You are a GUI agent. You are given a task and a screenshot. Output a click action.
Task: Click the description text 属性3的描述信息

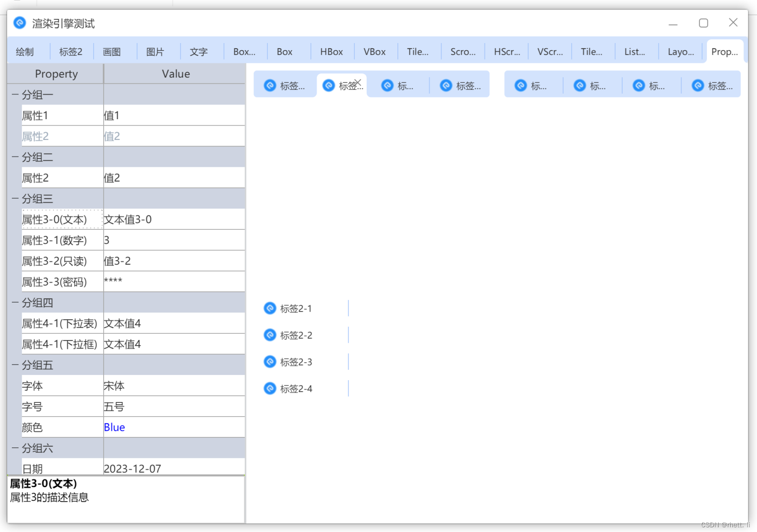[49, 497]
